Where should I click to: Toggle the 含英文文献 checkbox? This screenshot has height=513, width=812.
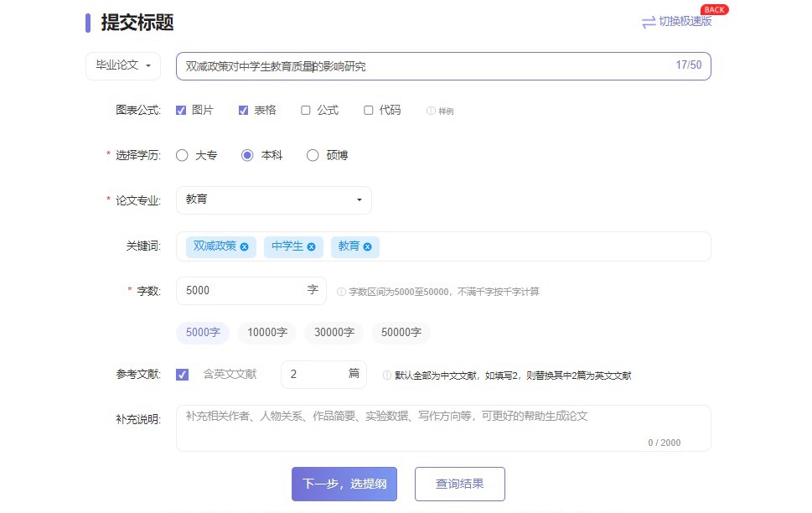point(182,375)
